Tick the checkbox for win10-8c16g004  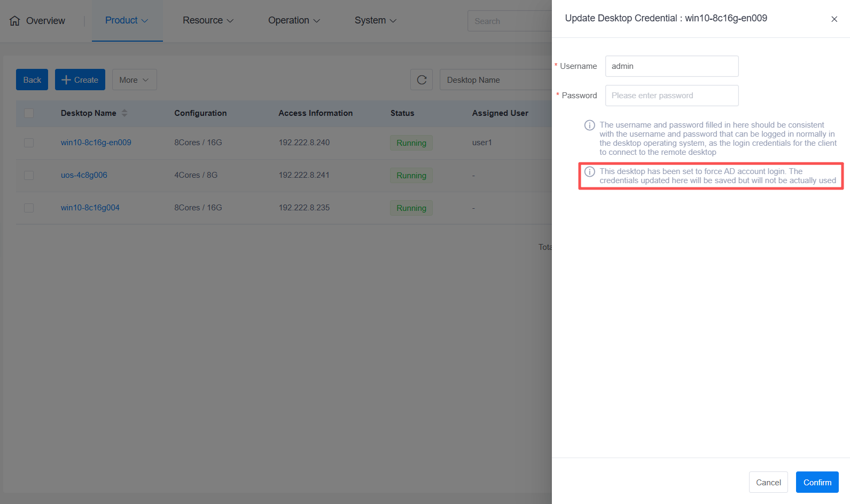(29, 208)
